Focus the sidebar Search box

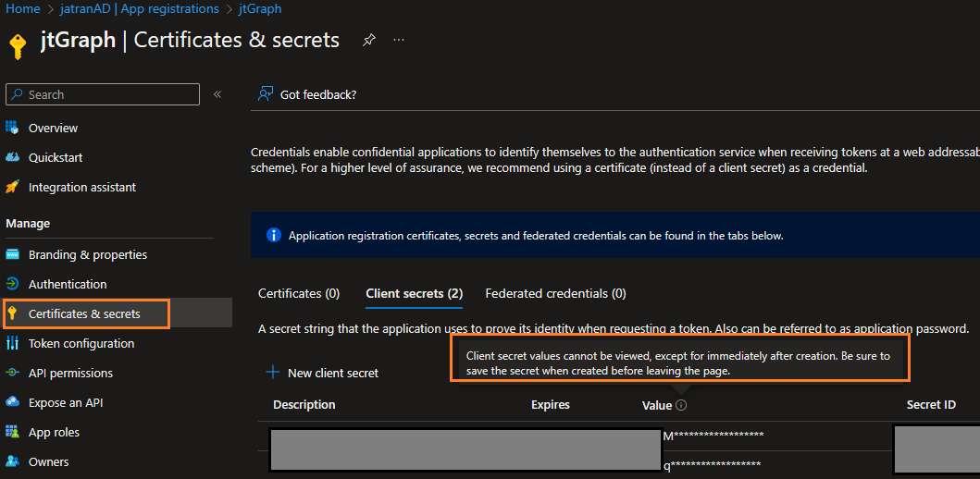click(103, 94)
